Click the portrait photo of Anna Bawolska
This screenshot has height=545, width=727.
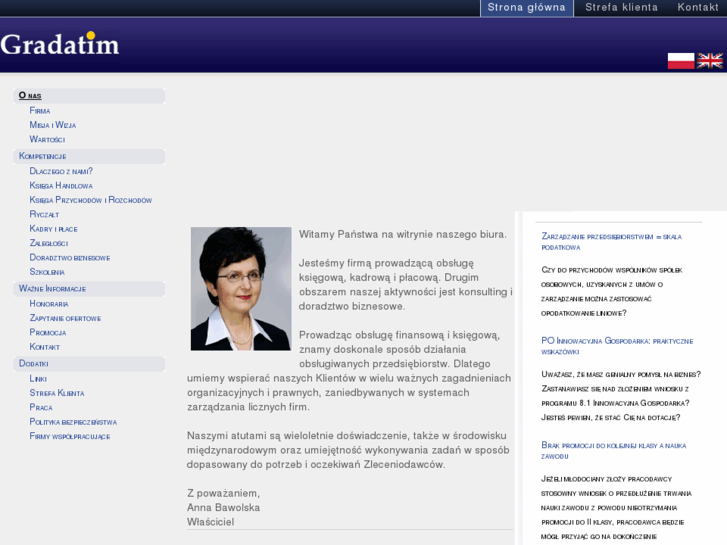[x=240, y=288]
